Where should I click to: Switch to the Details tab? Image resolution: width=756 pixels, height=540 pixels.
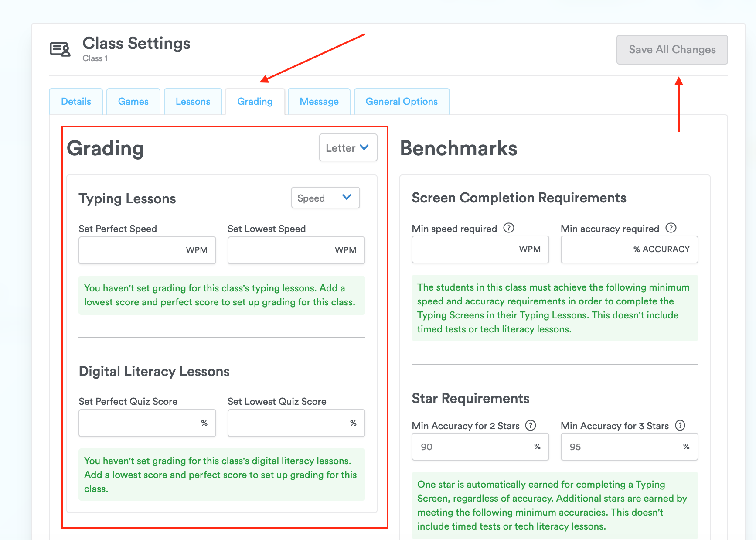pos(76,101)
